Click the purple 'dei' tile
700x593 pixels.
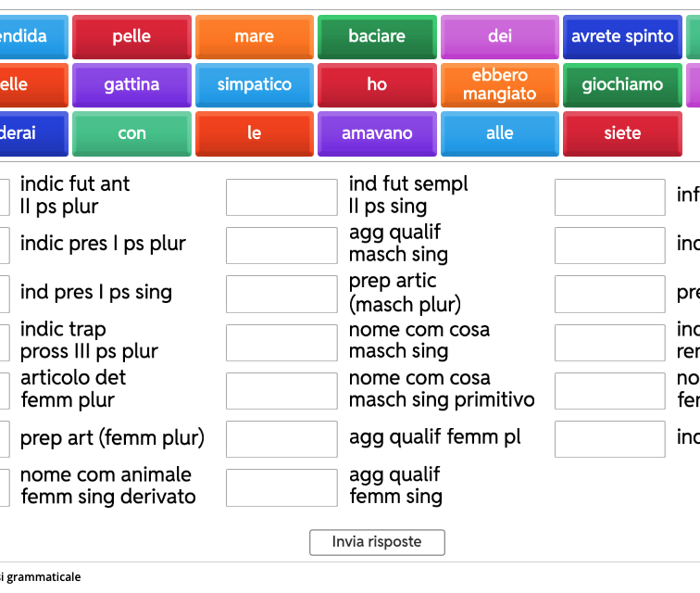pos(499,37)
